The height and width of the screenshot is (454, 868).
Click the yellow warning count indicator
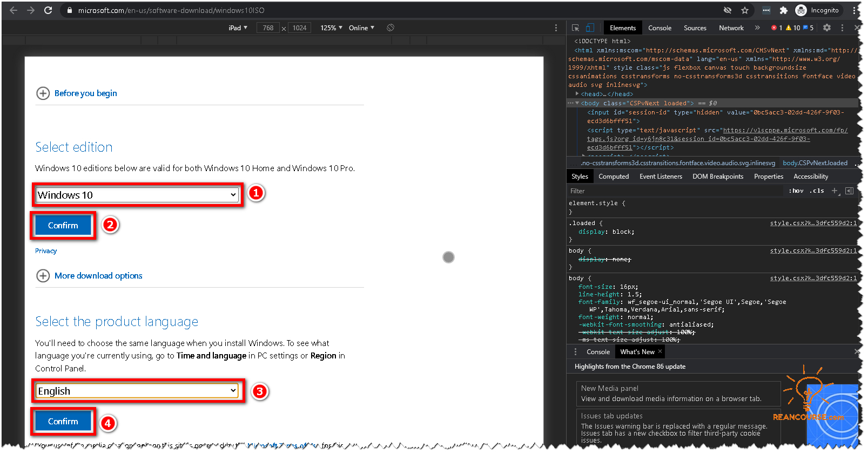(x=793, y=28)
